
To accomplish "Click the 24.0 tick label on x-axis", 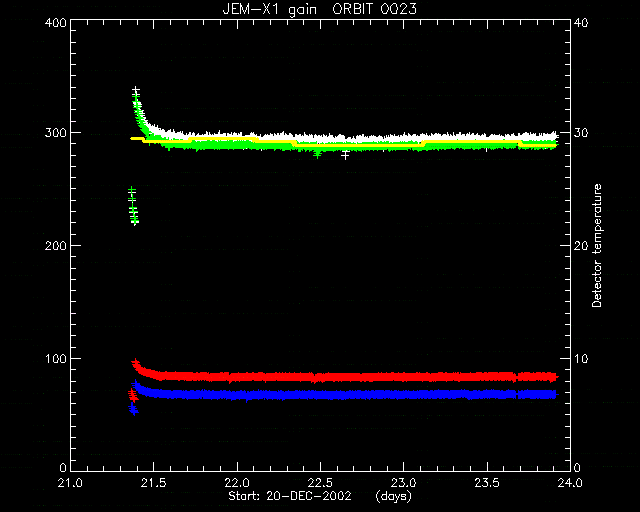I will click(570, 483).
